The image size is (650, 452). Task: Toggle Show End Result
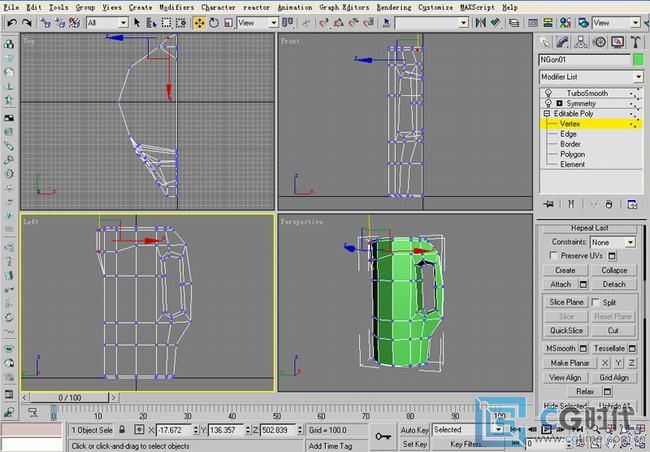point(571,204)
